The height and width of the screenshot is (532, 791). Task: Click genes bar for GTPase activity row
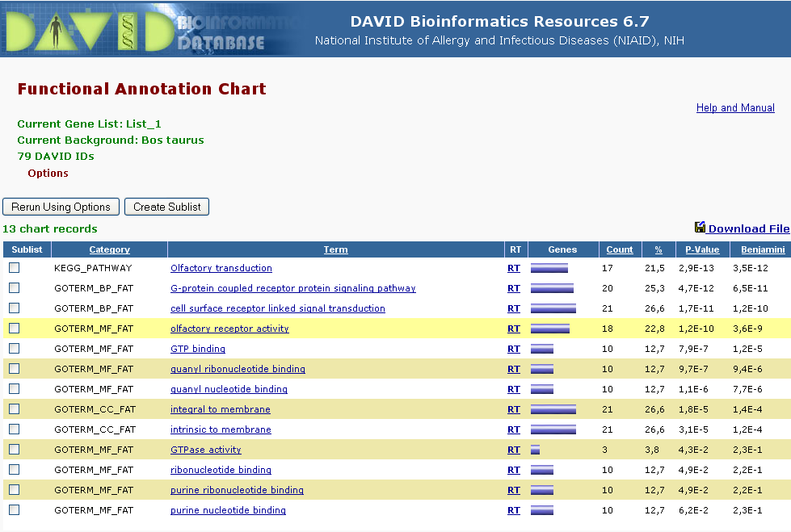click(x=535, y=450)
